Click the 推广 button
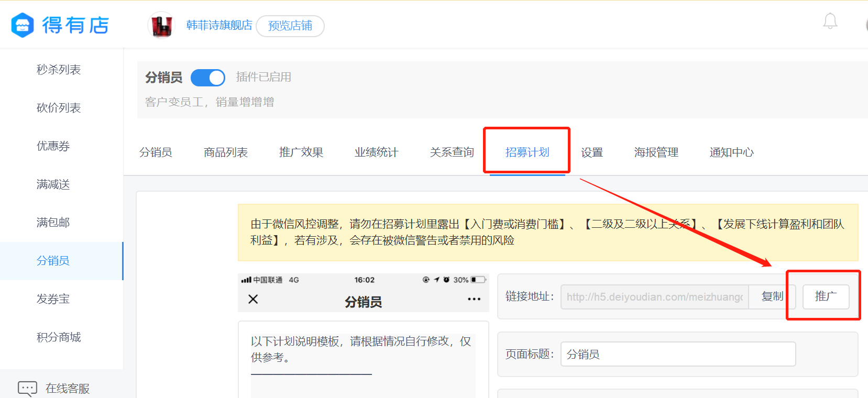This screenshot has height=398, width=868. pyautogui.click(x=826, y=296)
